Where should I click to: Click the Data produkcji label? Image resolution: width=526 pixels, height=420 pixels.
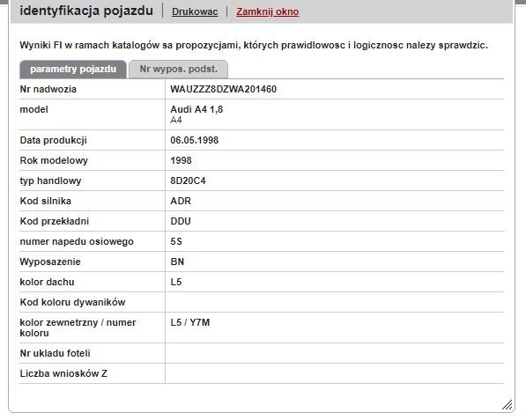tap(54, 140)
